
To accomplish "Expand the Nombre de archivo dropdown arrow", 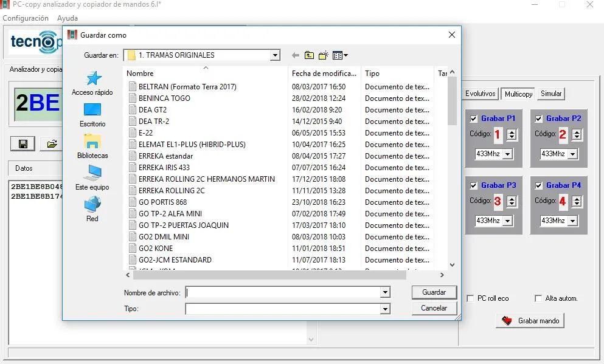I will tap(385, 292).
